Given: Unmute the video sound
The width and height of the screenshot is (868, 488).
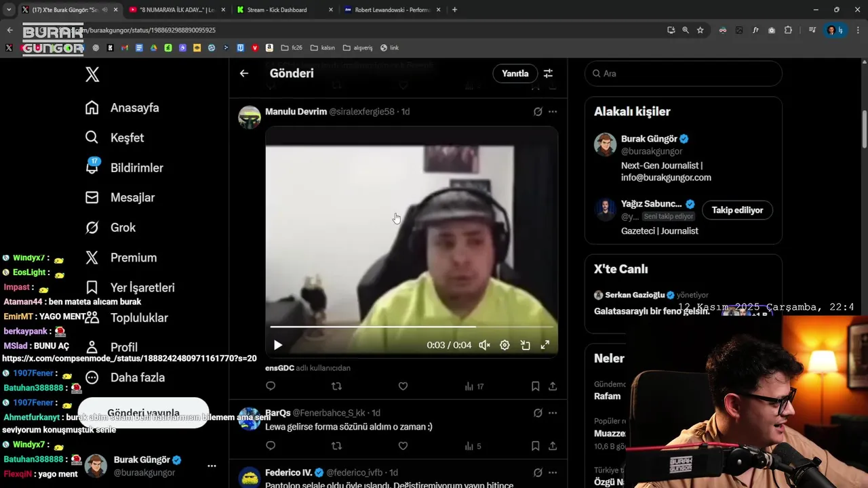Looking at the screenshot, I should coord(484,345).
